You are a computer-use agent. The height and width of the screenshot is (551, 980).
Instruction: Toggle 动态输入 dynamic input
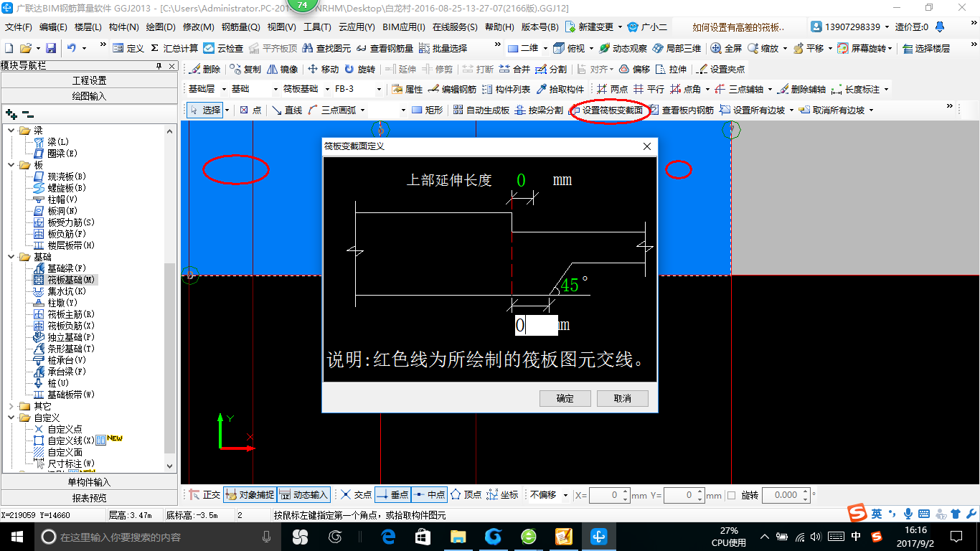(303, 495)
